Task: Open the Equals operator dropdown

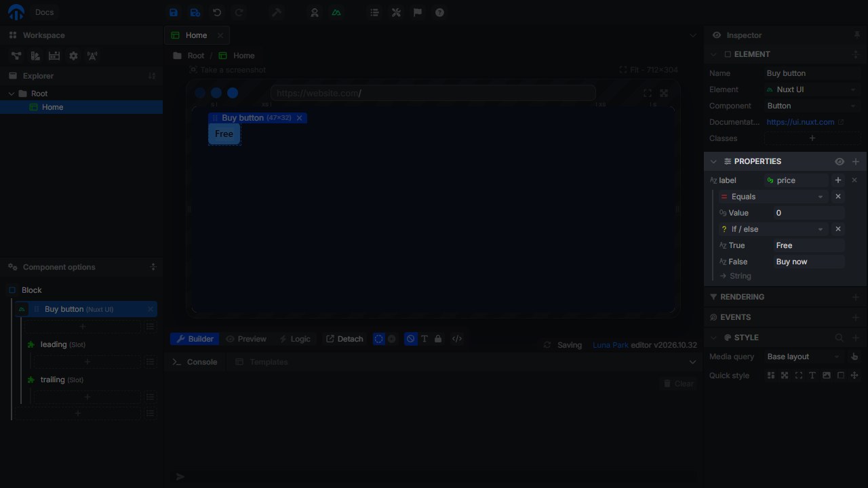Action: pos(773,197)
